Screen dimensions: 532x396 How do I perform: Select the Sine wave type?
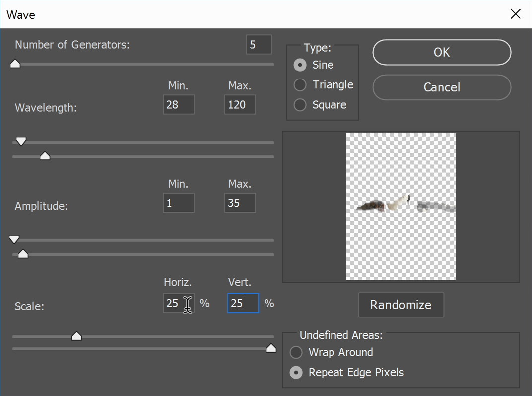pos(300,65)
